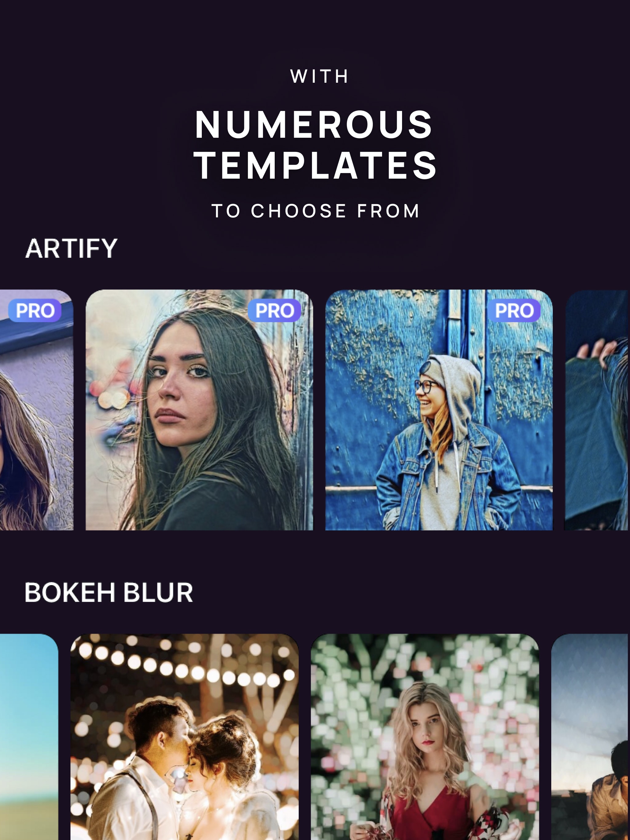Tap the PRO badge on long-haired woman template
Screen dimensions: 630x840
pos(274,310)
